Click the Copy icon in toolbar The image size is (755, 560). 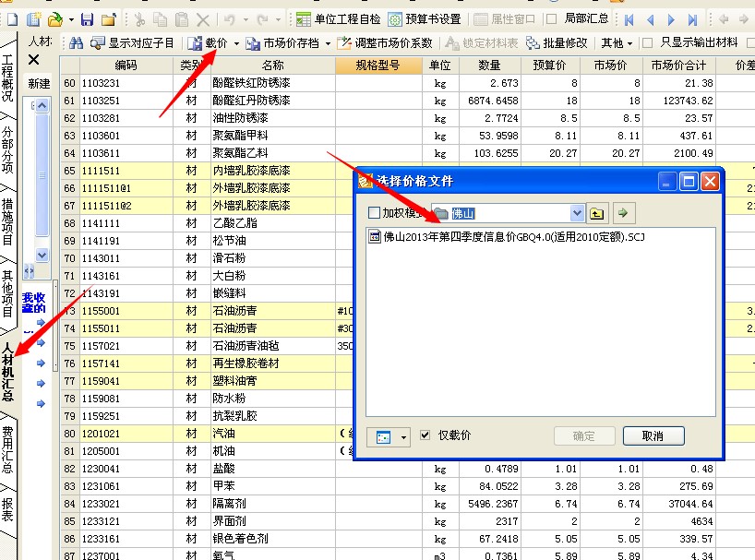click(x=160, y=19)
